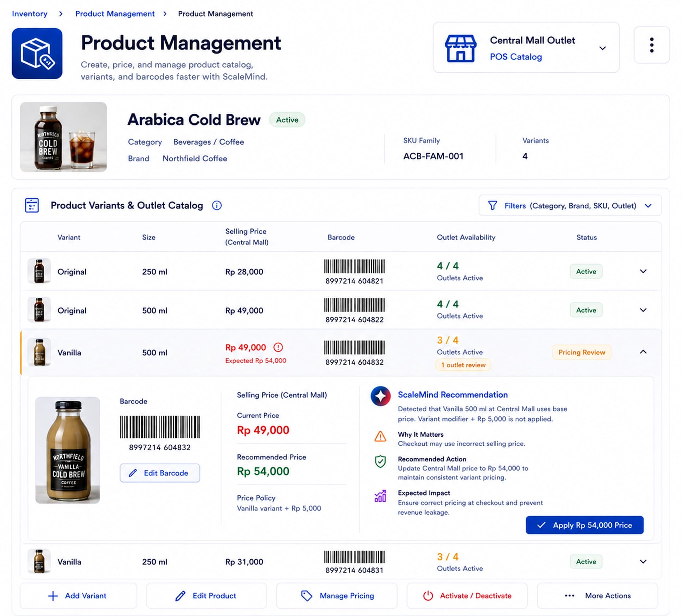This screenshot has height=616, width=682.
Task: Click the Rp 31,000 price cell
Action: pos(244,562)
